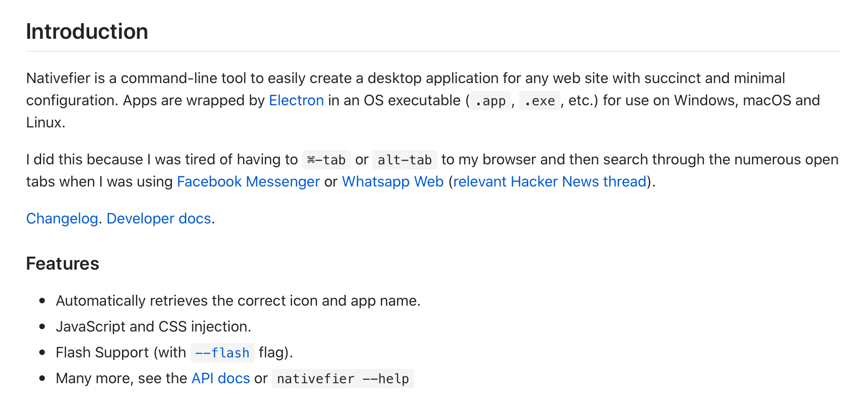Click the Introduction heading

pos(87,31)
